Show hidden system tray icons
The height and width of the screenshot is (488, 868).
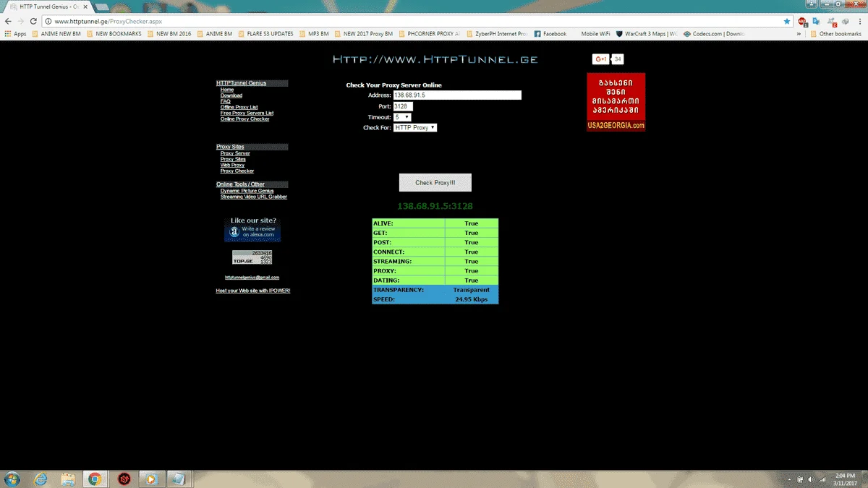point(789,479)
